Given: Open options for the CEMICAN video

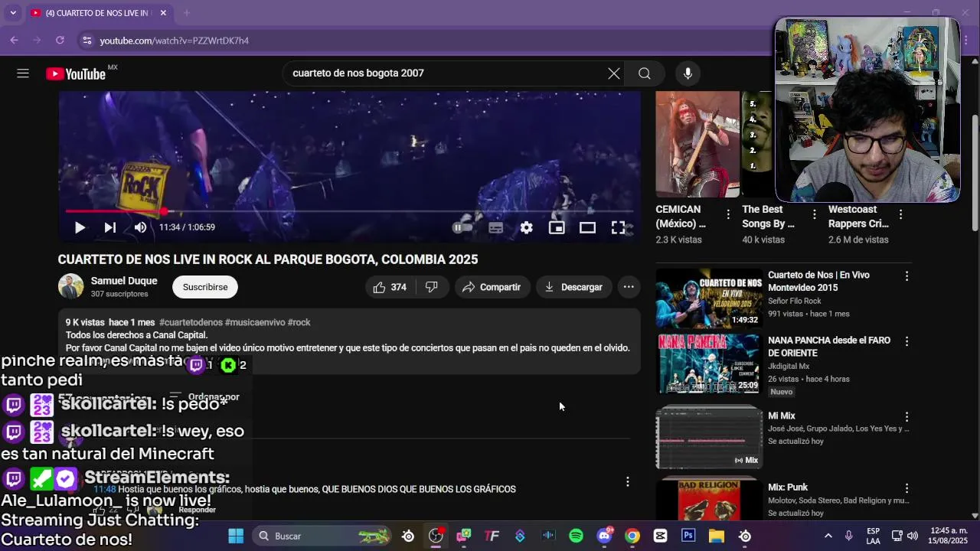Looking at the screenshot, I should (728, 214).
